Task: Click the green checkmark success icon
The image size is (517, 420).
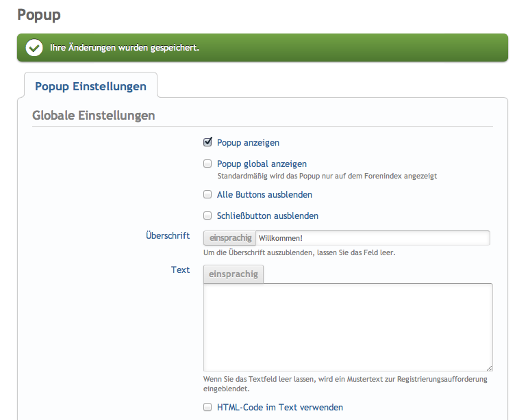Action: [x=33, y=48]
